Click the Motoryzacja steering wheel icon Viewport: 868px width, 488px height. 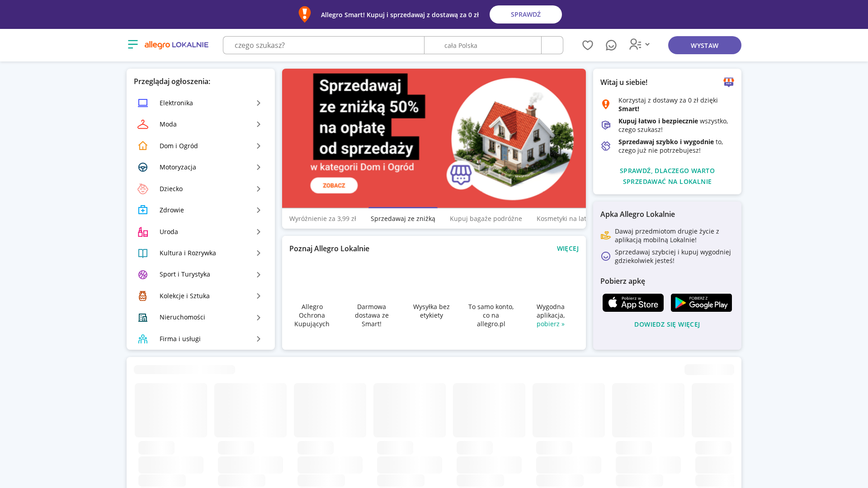143,167
